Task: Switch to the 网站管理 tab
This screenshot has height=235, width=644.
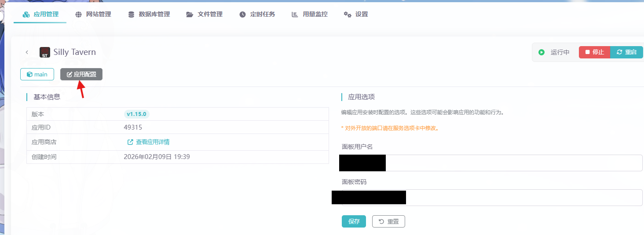Action: pos(93,14)
